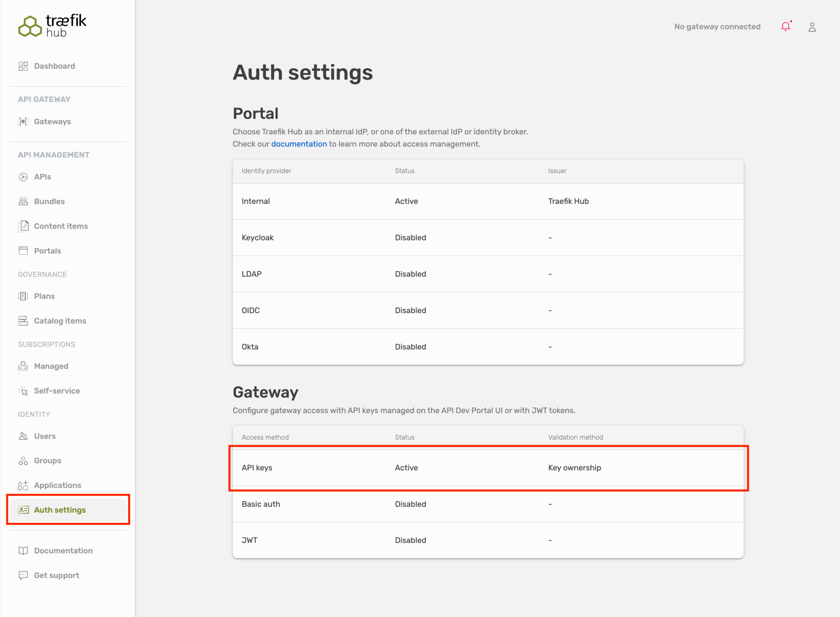Click the Self-service cursor icon

tap(23, 391)
